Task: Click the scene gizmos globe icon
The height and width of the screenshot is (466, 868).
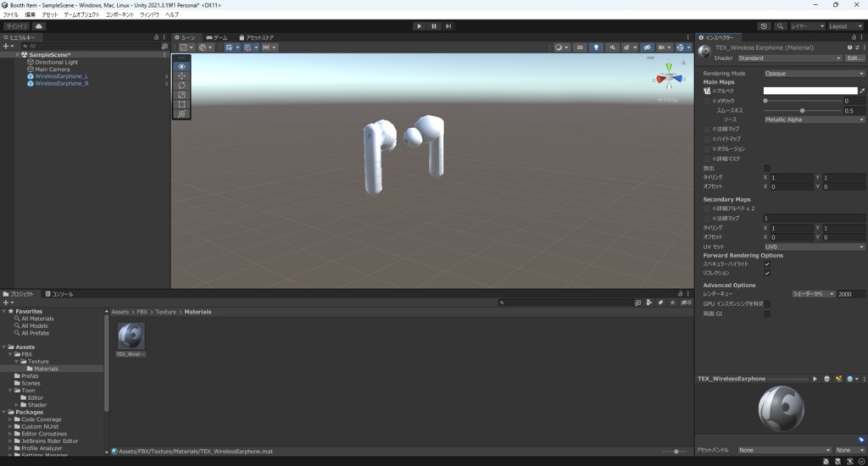Action: click(x=681, y=47)
